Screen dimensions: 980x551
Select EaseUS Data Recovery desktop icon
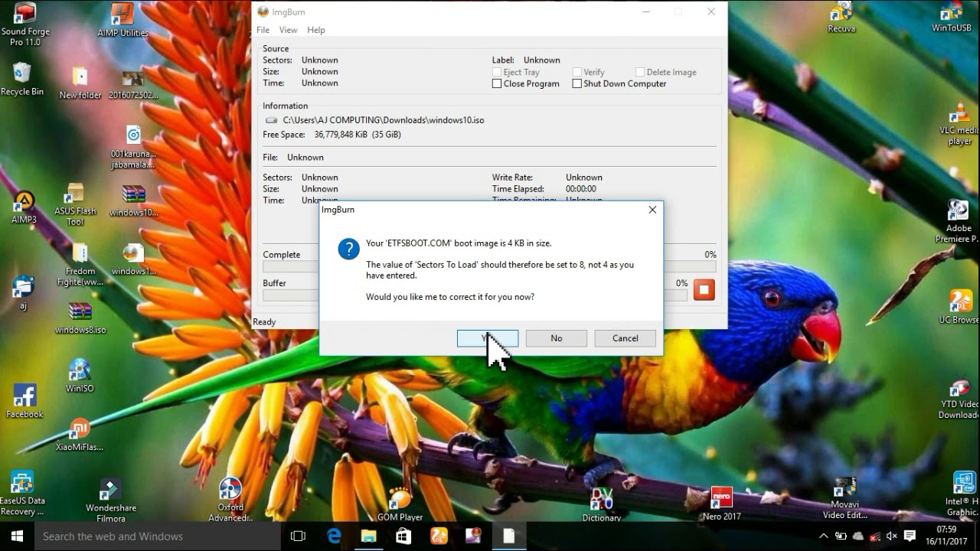coord(22,494)
